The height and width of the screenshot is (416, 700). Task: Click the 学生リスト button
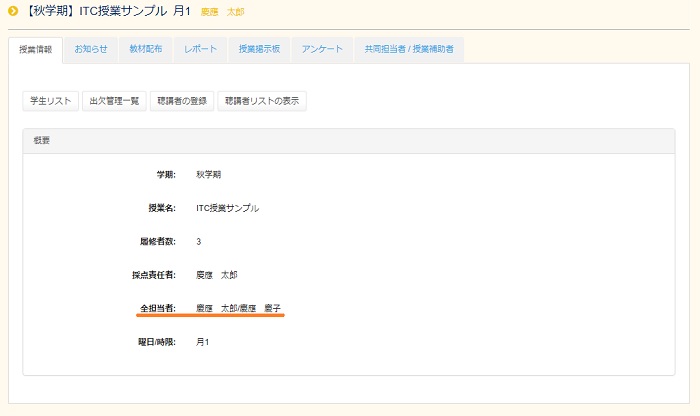point(51,100)
